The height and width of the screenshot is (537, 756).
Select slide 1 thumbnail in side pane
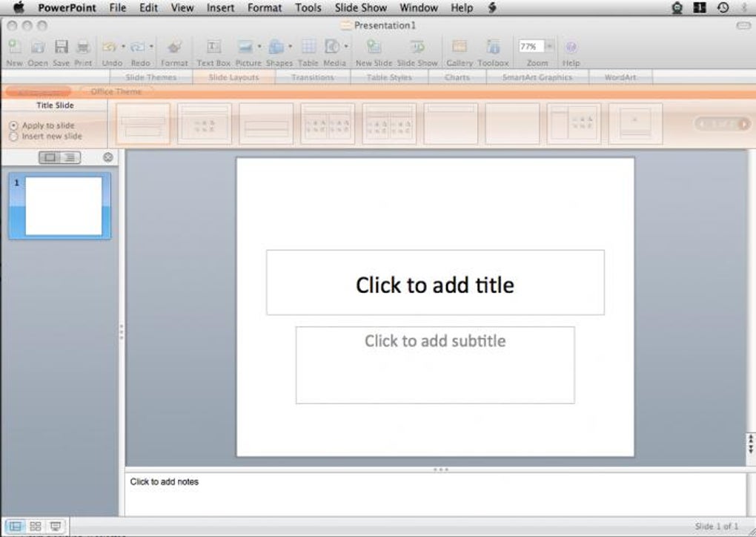click(x=60, y=206)
